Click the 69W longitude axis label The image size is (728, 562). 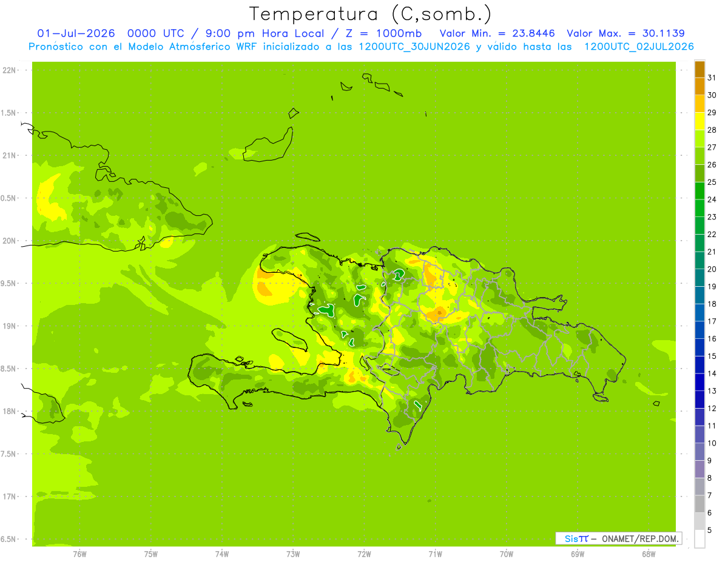[x=578, y=554]
